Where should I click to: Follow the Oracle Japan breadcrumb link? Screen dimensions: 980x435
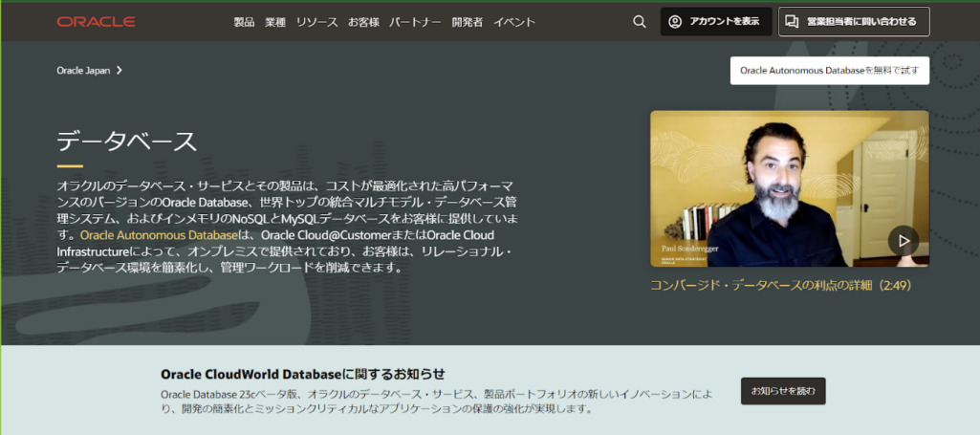point(83,71)
